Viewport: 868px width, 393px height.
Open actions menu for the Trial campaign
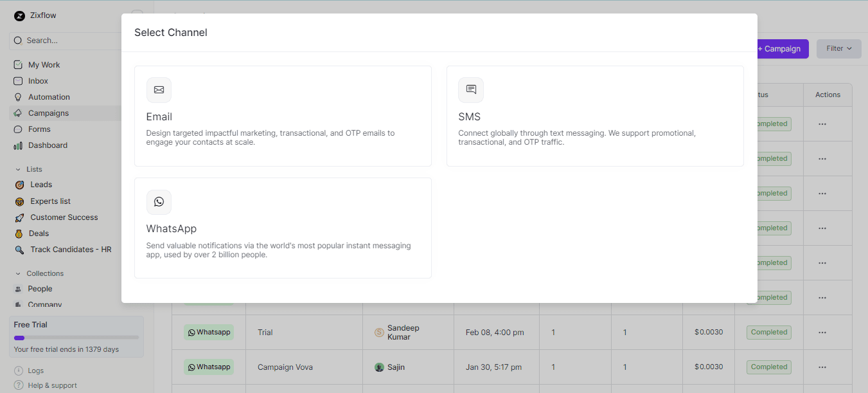click(x=822, y=332)
